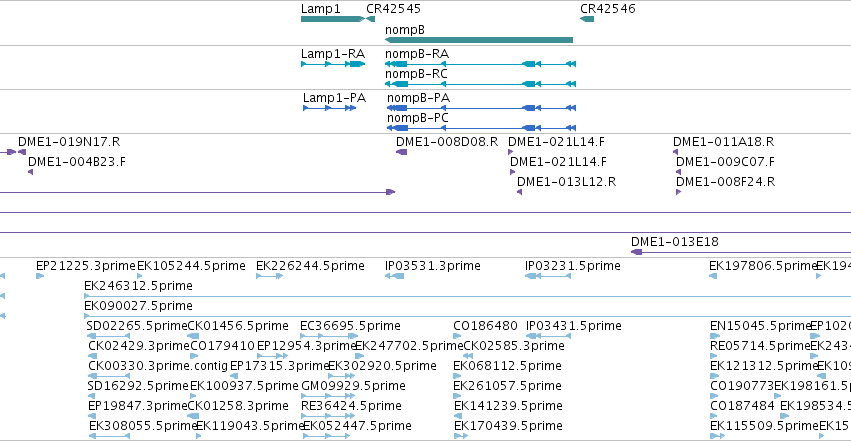Select the EK247702.5prime EST
Screen dimensions: 851x441
tap(359, 356)
